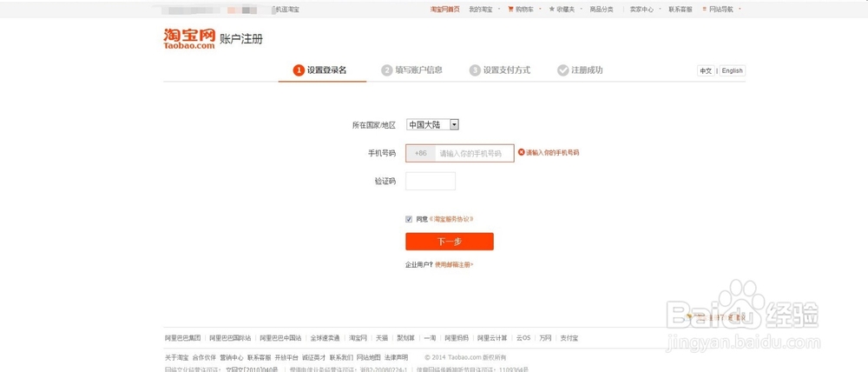Expand the 我的淘宝 menu

pyautogui.click(x=480, y=10)
